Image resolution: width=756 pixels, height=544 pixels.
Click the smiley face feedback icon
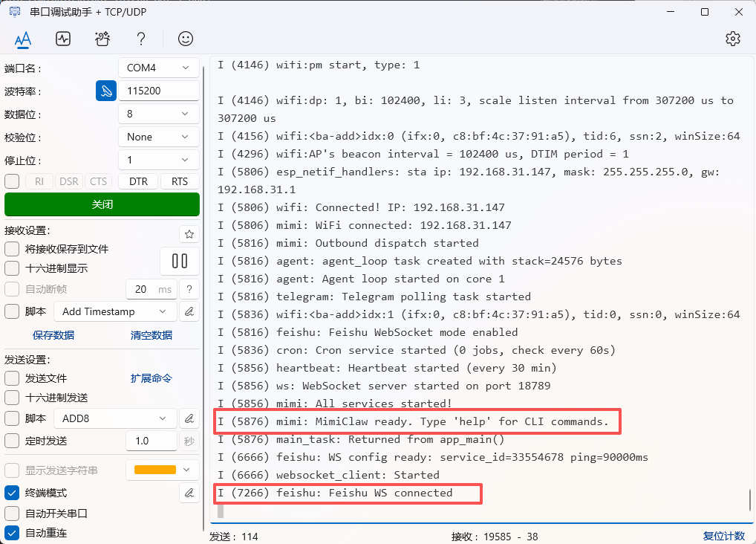pos(186,39)
